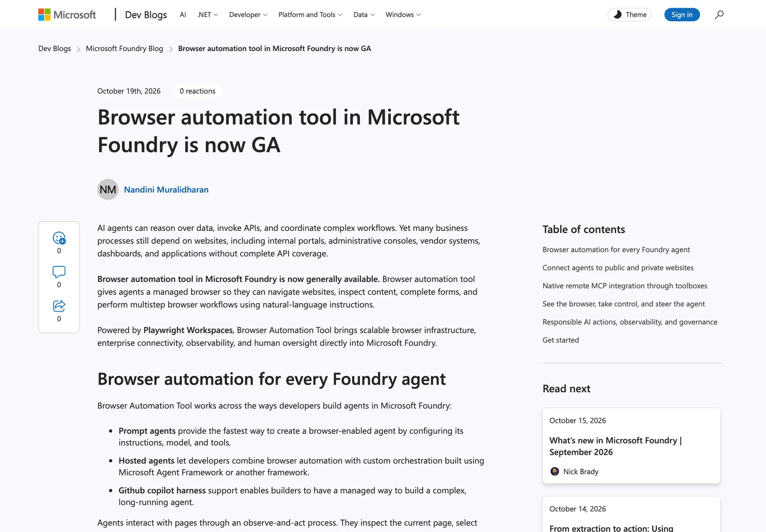Expand the Platform and Tools dropdown
This screenshot has height=532, width=766.
coord(310,15)
